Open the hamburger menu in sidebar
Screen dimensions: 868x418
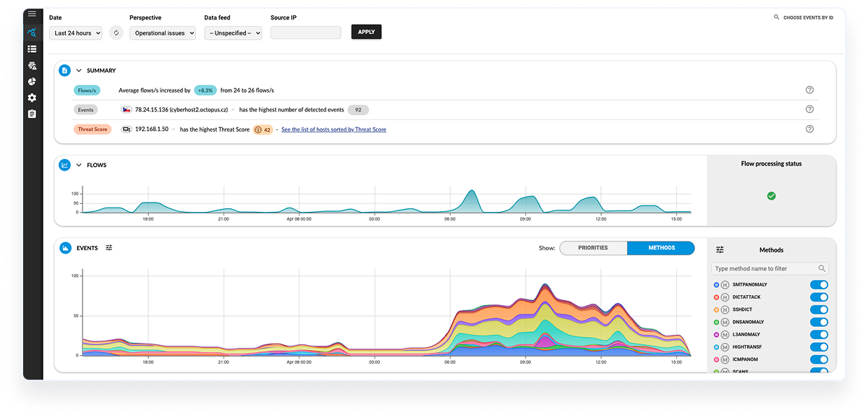coord(32,14)
